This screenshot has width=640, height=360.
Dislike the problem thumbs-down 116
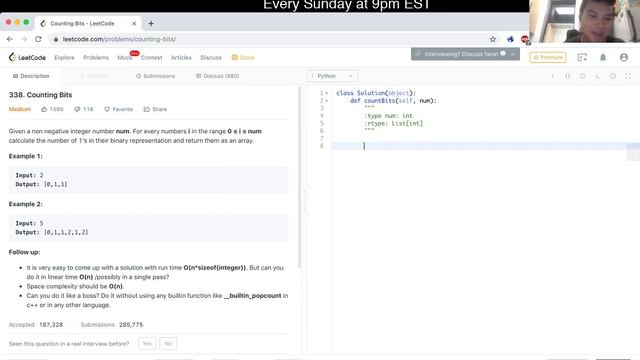84,109
